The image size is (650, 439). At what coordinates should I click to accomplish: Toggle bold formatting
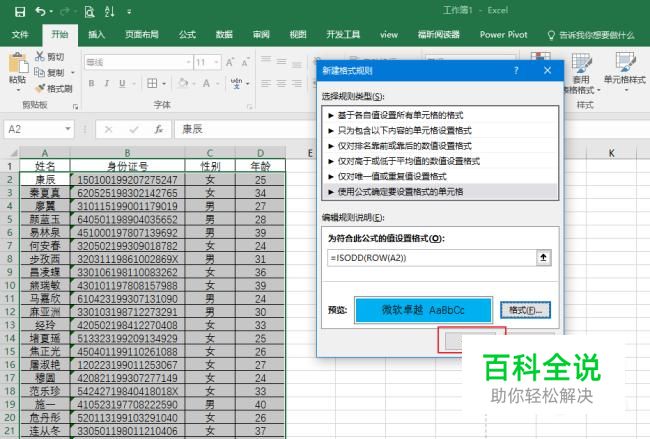click(91, 83)
